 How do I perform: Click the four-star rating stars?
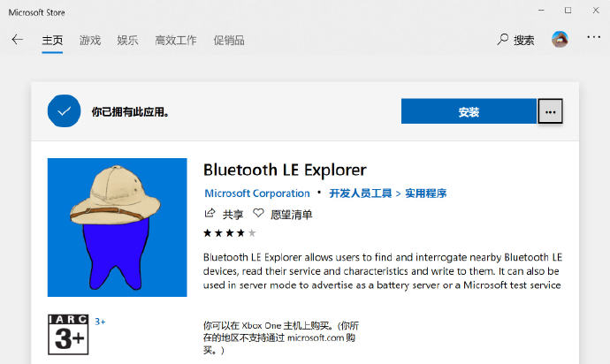(x=230, y=233)
